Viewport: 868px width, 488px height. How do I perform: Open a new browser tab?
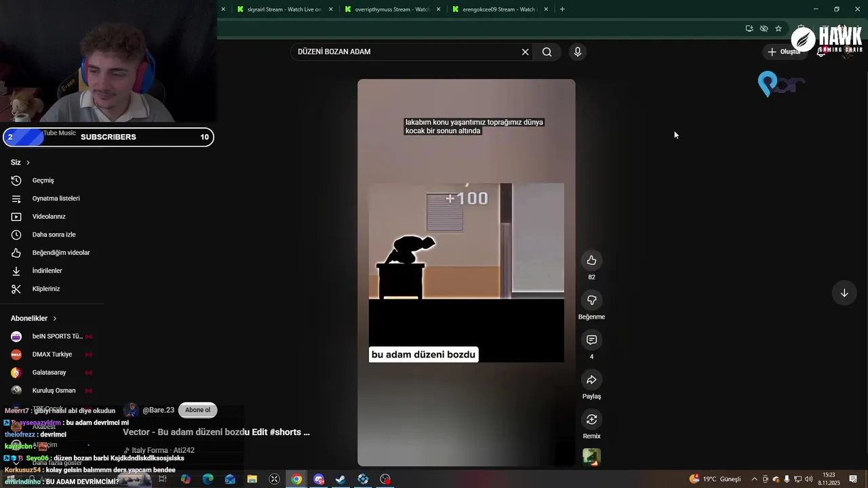[562, 9]
